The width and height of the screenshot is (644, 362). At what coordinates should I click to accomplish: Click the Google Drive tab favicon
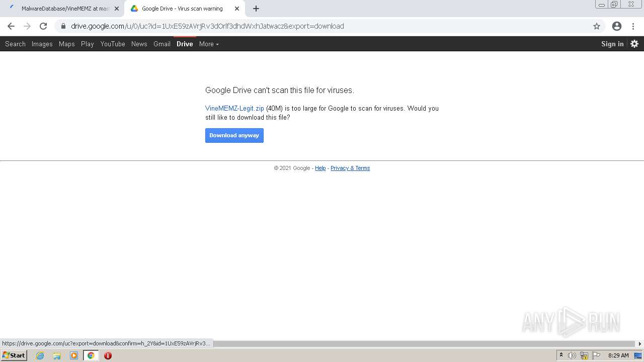pos(134,9)
